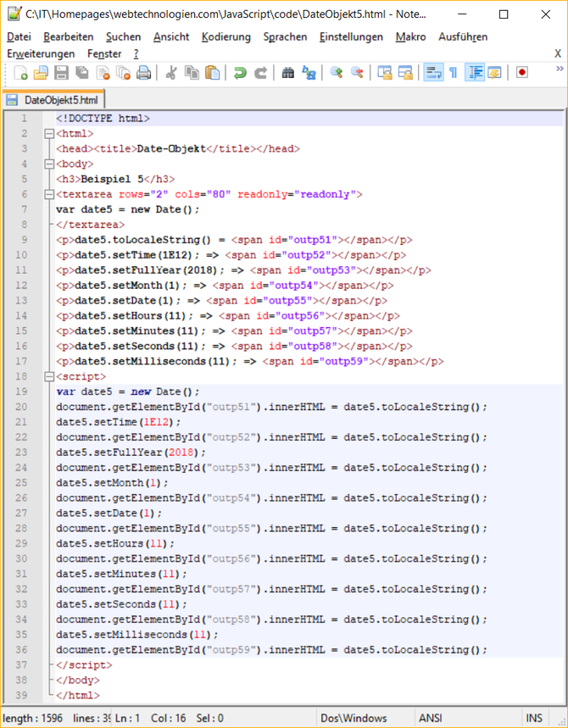Viewport: 568px width, 728px height.
Task: Click date5.setFullYear(2018) on line 23
Action: 131,453
